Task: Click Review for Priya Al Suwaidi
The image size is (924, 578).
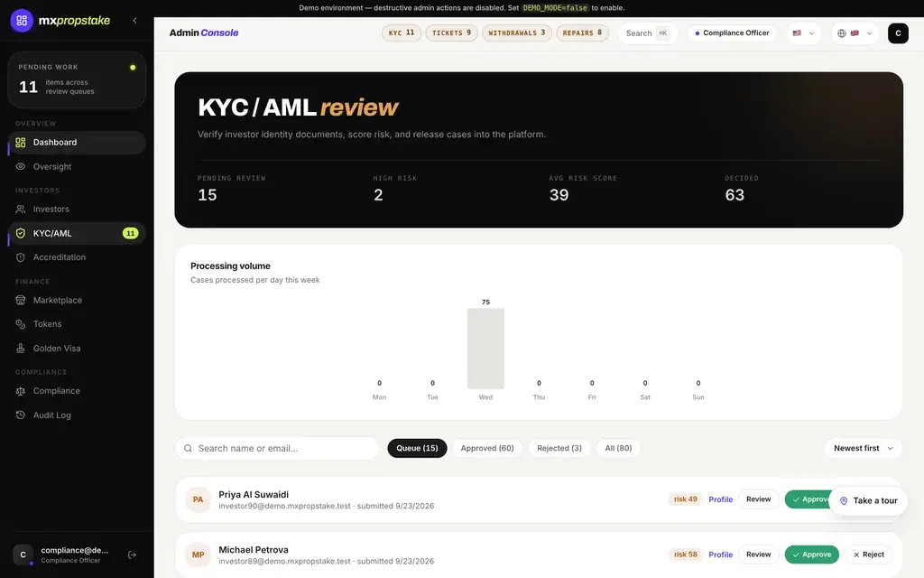Action: point(758,499)
